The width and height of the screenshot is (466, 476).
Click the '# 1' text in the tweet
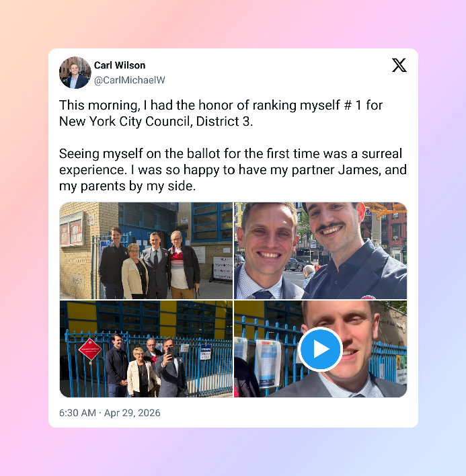click(353, 106)
